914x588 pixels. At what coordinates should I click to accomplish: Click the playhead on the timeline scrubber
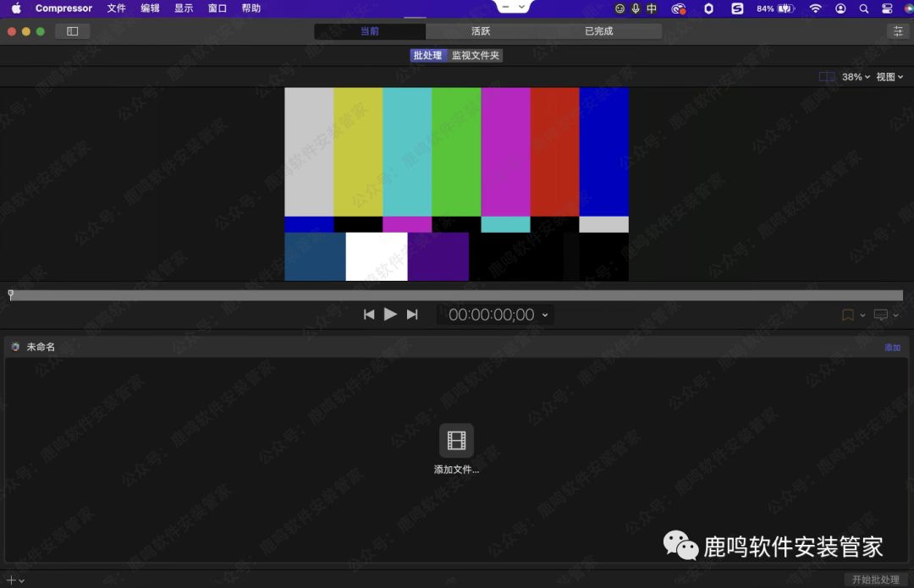(9, 294)
